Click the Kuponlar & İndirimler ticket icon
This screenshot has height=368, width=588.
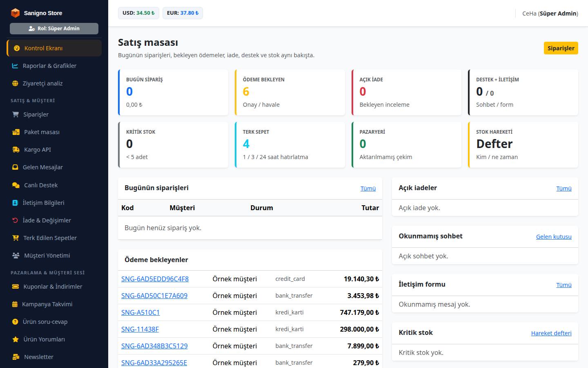pyautogui.click(x=16, y=287)
